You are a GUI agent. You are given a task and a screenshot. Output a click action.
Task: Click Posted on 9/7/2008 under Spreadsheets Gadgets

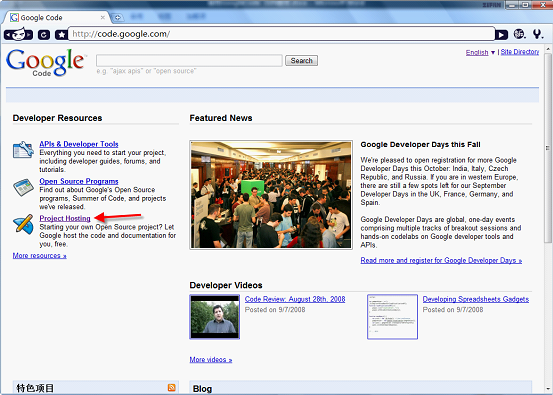[453, 310]
